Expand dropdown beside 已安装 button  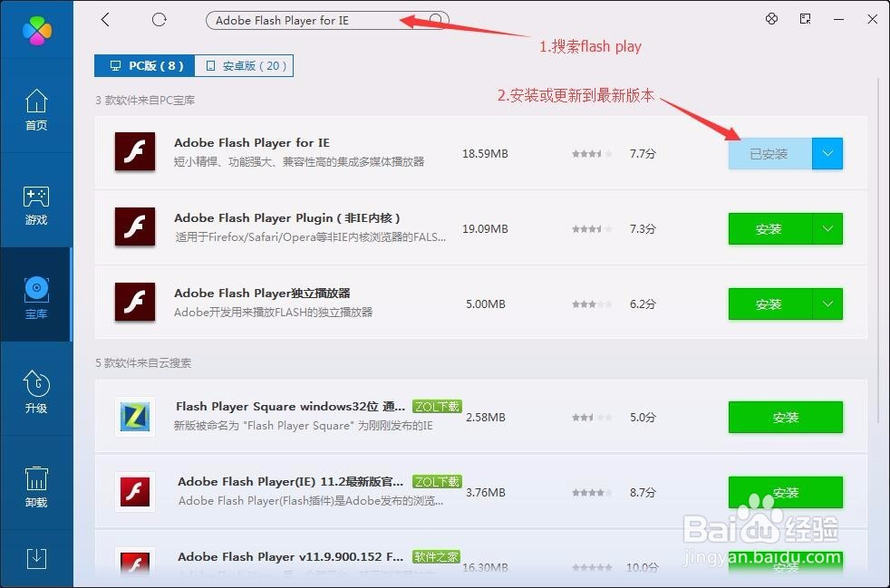[x=827, y=154]
